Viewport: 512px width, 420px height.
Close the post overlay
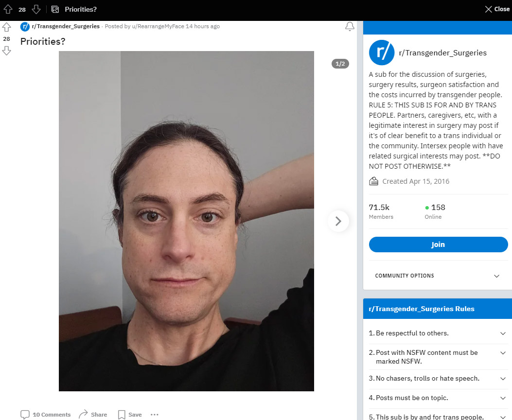pos(497,9)
